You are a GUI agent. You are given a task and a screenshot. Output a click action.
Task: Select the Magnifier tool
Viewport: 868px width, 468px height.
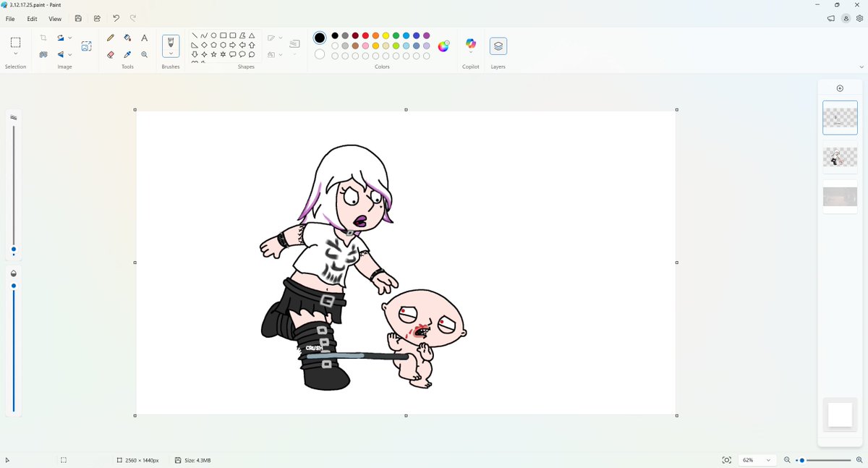coord(144,54)
